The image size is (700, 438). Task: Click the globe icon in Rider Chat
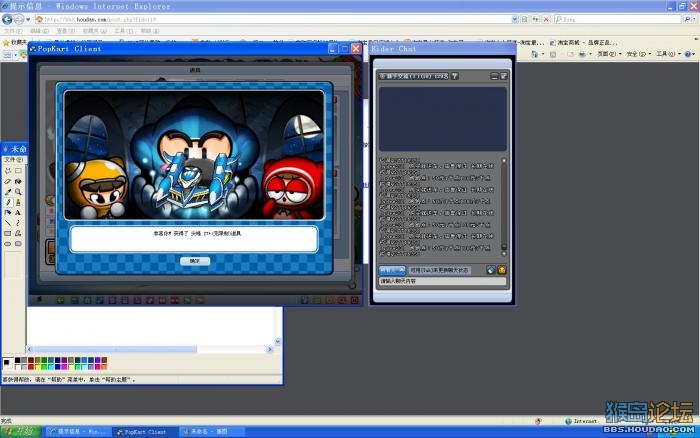coord(491,270)
